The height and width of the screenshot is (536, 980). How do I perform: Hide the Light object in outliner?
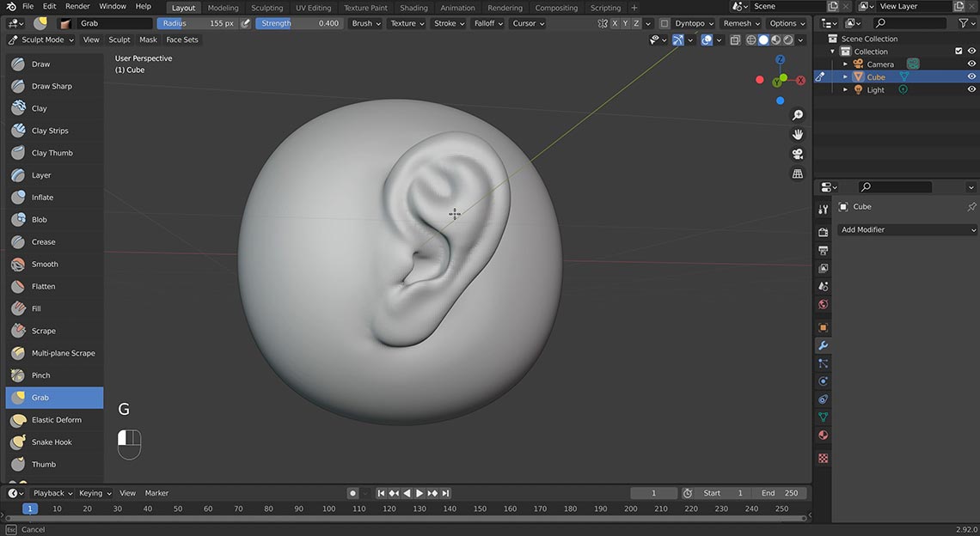point(971,89)
